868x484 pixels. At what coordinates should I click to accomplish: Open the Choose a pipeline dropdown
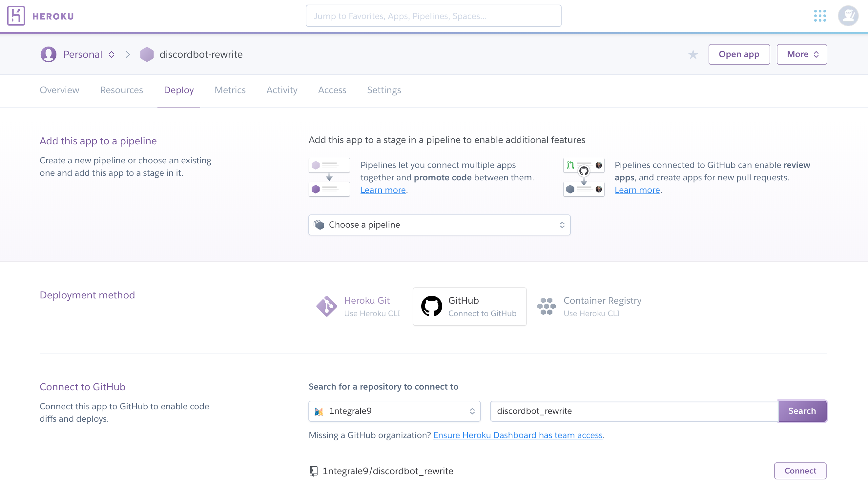[x=439, y=225]
